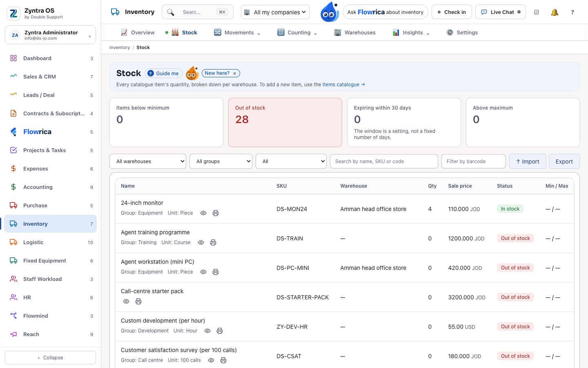This screenshot has height=368, width=588.
Task: Click print icon for Customer satisfaction survey
Action: (x=223, y=360)
